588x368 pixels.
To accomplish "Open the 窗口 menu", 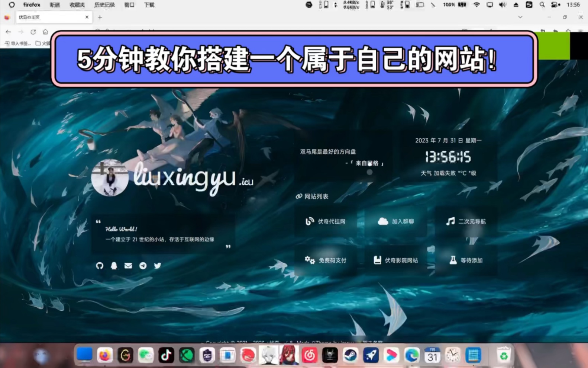I will click(129, 5).
